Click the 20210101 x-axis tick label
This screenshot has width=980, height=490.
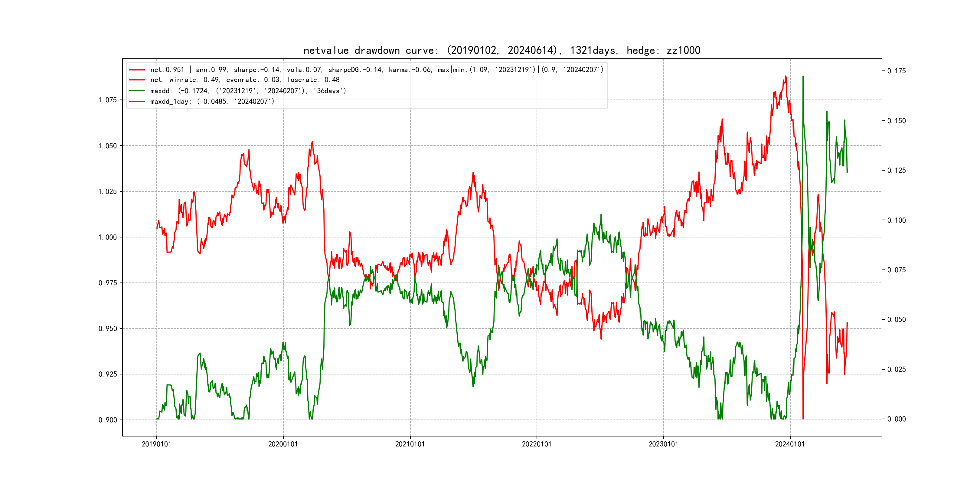410,444
